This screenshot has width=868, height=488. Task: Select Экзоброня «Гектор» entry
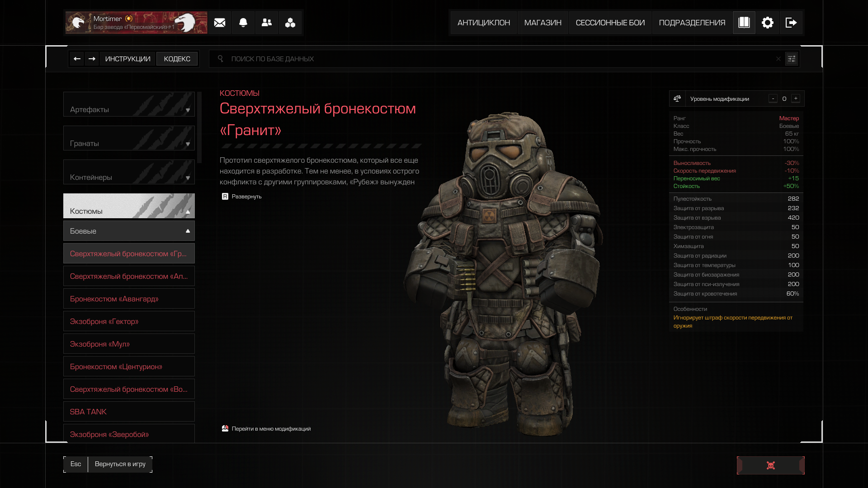(x=129, y=321)
